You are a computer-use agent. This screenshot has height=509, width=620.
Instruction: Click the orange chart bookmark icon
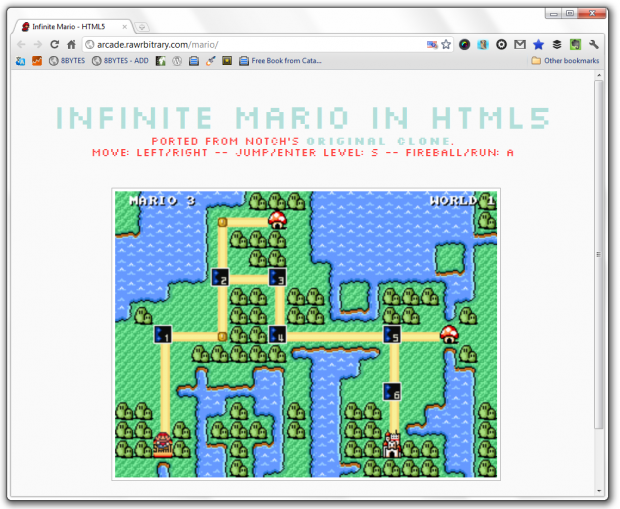[37, 61]
